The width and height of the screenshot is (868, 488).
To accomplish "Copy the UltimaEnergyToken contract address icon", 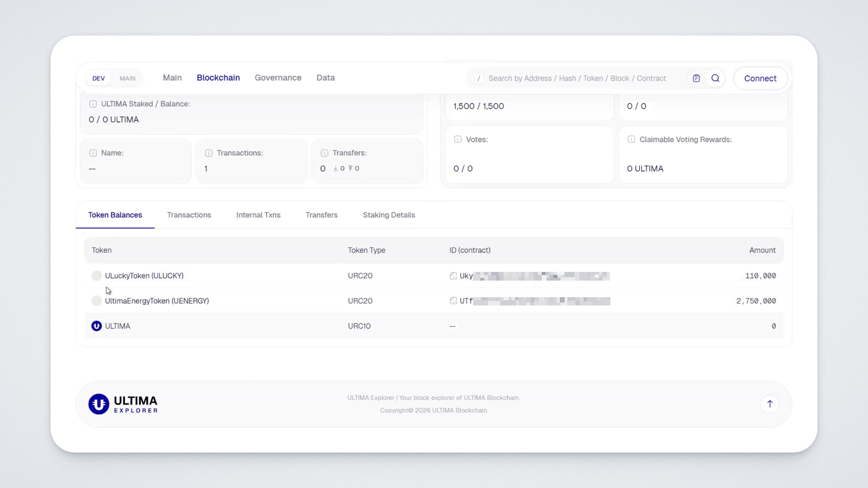I will tap(453, 301).
